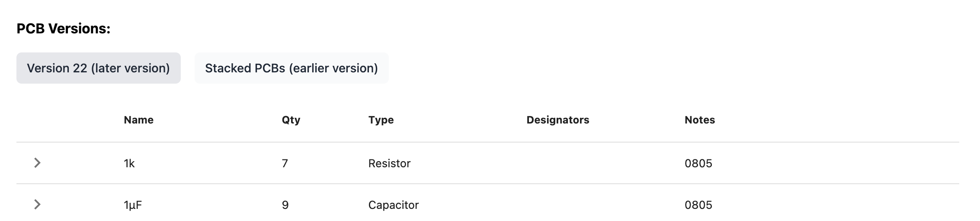Click the Designators column header
The height and width of the screenshot is (221, 980).
[558, 120]
